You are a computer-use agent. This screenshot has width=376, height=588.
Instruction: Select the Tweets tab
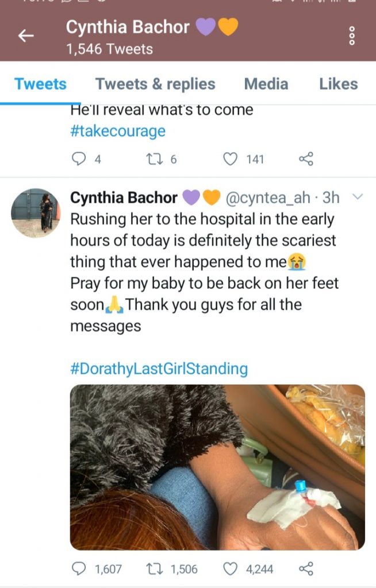[40, 84]
